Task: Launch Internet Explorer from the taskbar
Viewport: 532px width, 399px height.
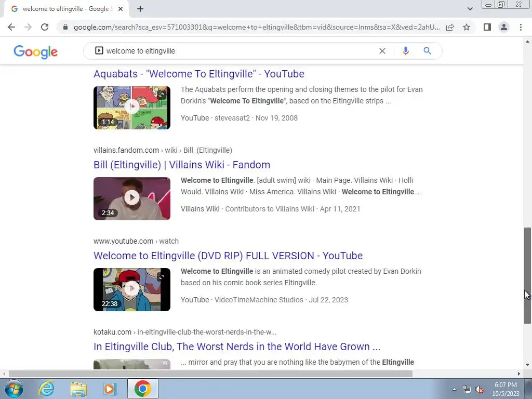Action: 46,389
